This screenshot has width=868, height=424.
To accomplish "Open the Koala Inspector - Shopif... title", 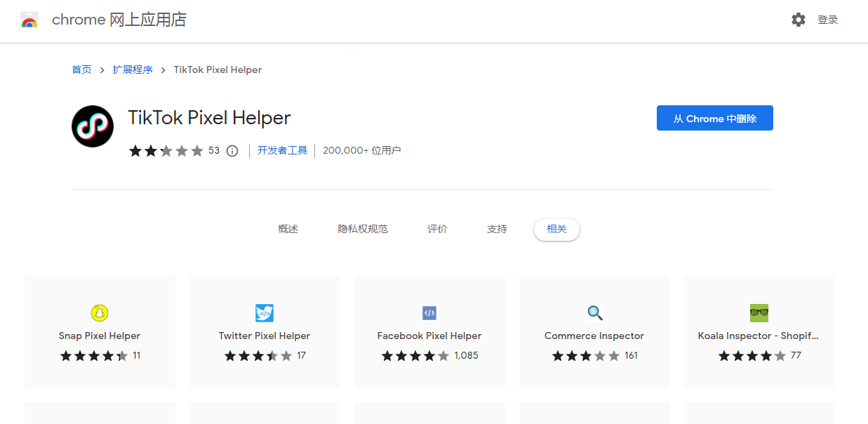I will pyautogui.click(x=759, y=336).
